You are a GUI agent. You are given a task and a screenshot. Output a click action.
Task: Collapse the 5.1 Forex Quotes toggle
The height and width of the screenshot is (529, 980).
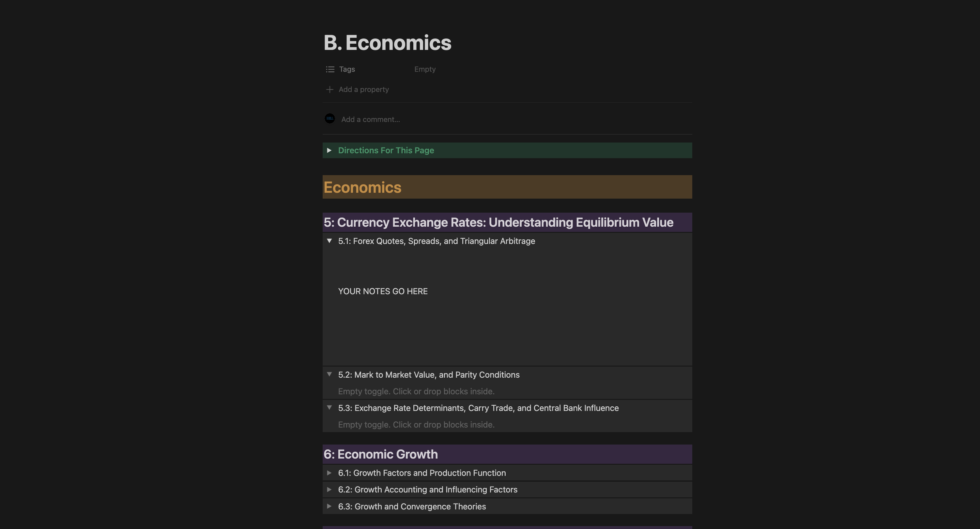[329, 241]
